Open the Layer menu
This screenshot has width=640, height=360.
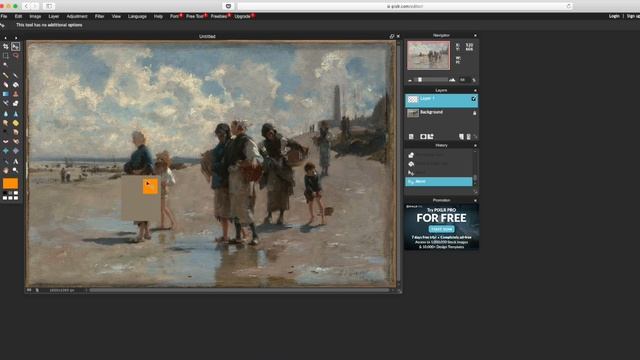click(x=53, y=16)
